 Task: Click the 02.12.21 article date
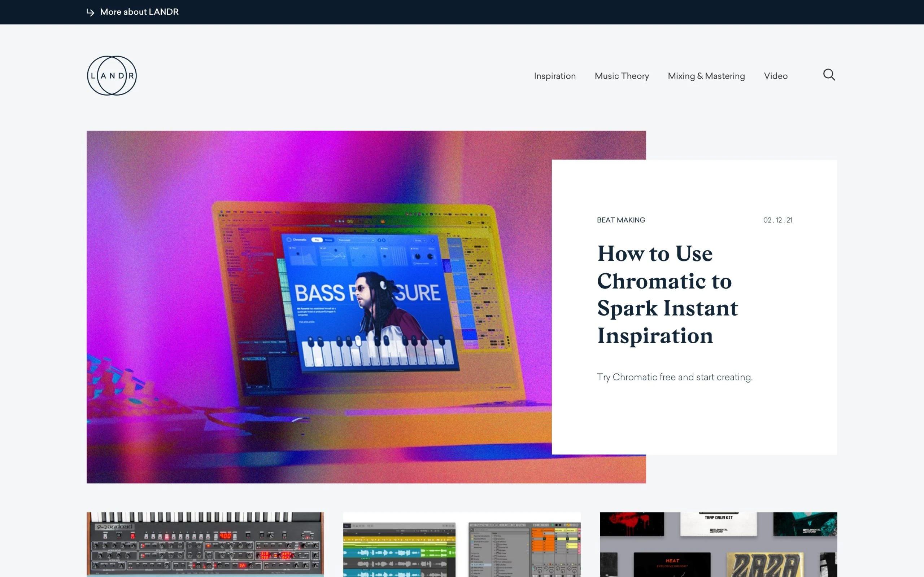777,220
